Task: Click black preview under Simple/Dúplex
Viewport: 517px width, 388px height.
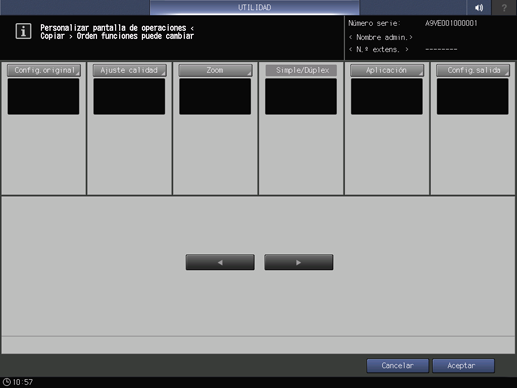Action: point(301,96)
